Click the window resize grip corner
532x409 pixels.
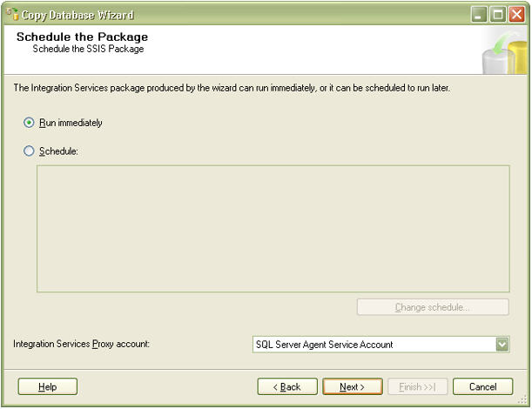[522, 399]
